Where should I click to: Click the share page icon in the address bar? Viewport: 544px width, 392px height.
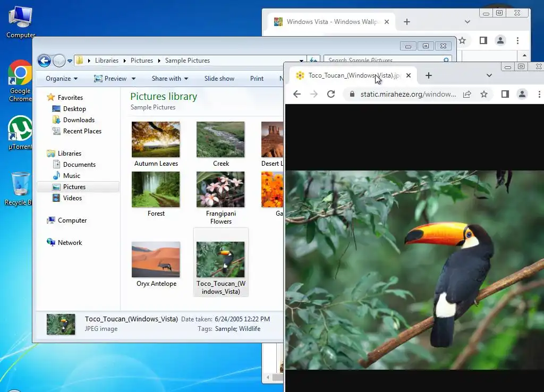(x=467, y=94)
